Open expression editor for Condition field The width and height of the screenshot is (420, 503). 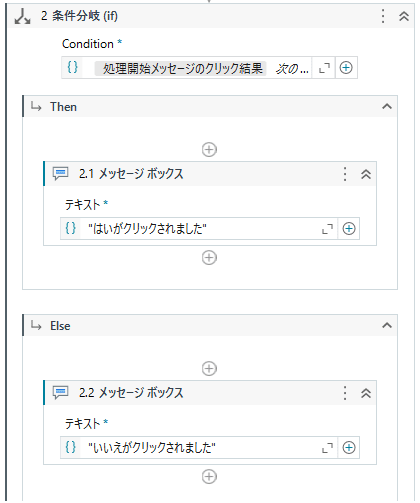pyautogui.click(x=324, y=68)
